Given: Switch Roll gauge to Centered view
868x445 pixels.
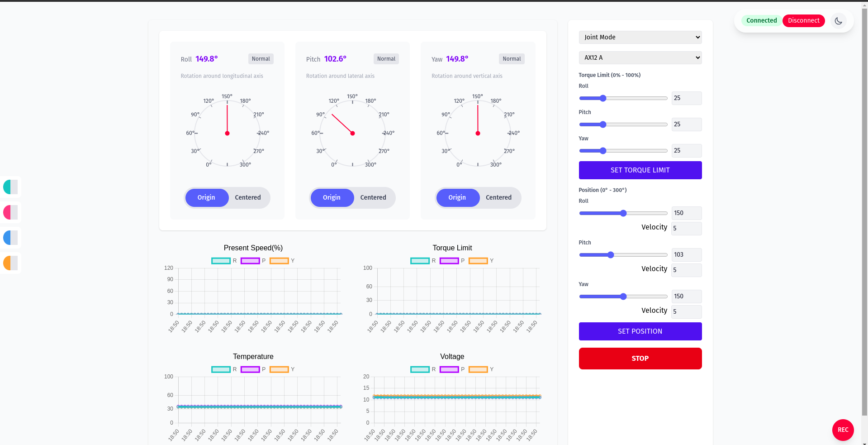Looking at the screenshot, I should click(248, 197).
